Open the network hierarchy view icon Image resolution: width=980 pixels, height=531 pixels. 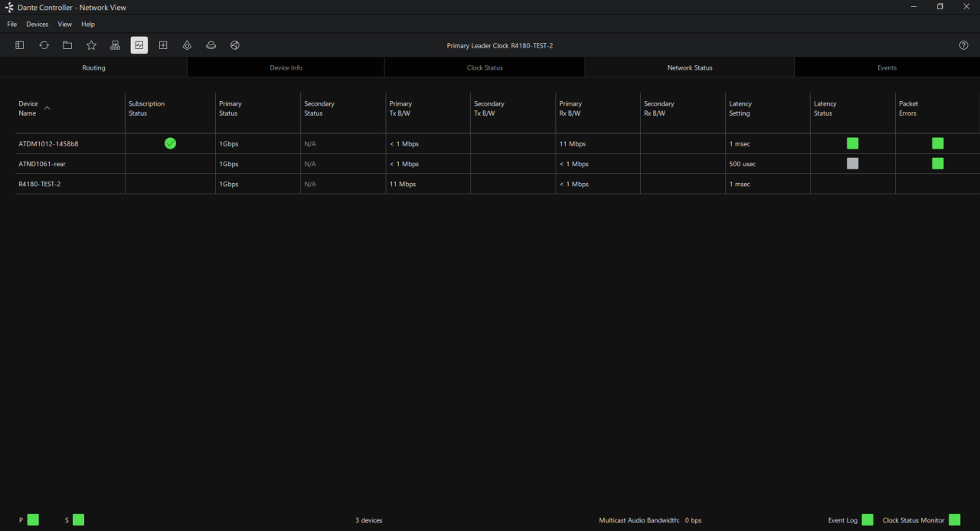point(115,45)
